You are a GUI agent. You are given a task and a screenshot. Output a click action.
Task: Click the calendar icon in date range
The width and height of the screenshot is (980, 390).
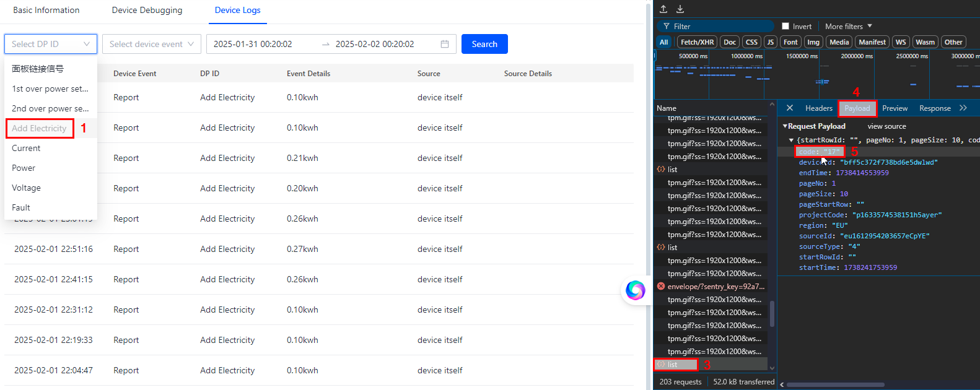tap(445, 44)
